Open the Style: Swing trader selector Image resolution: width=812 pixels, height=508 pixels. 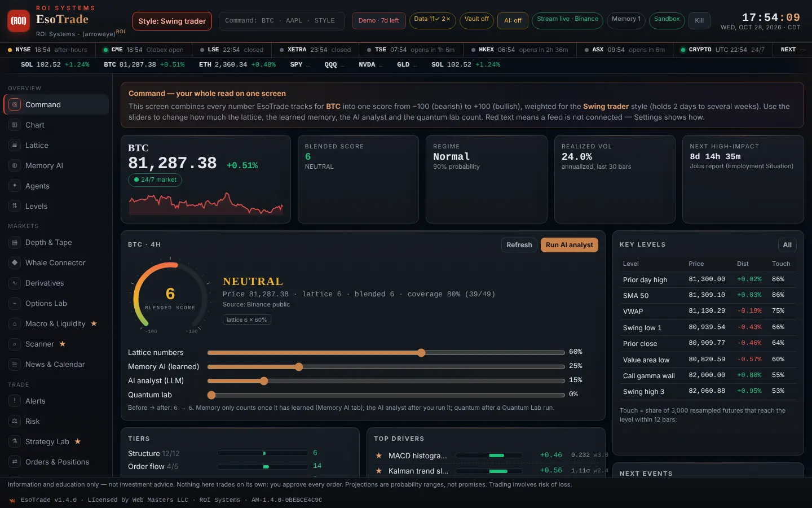(x=172, y=21)
